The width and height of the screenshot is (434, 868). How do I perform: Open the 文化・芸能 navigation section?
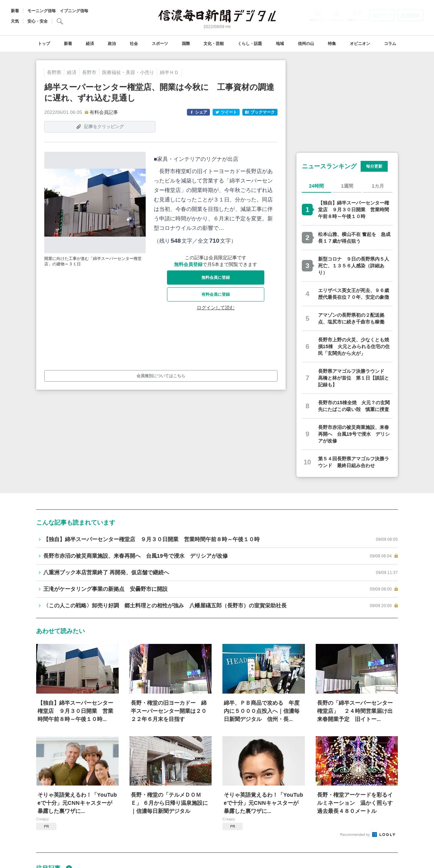[214, 44]
